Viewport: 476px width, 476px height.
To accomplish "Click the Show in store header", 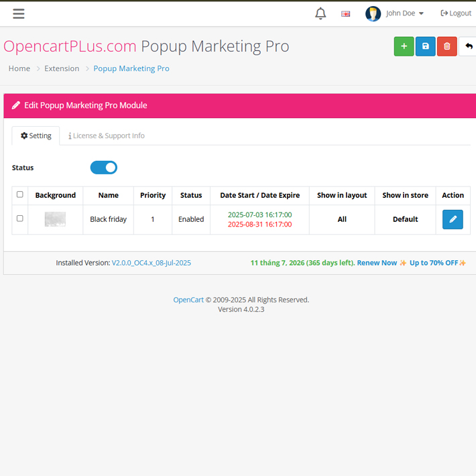I will point(405,195).
